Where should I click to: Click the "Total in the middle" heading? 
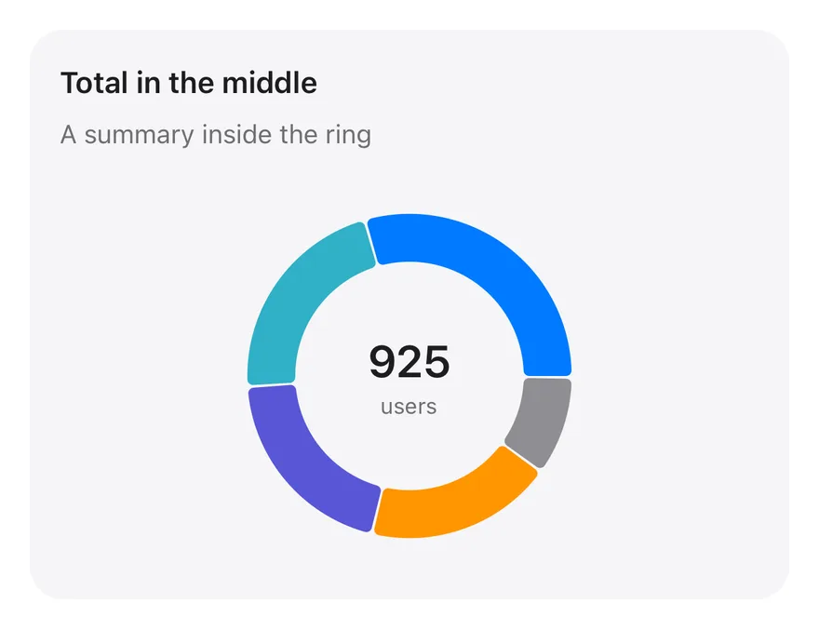(189, 83)
